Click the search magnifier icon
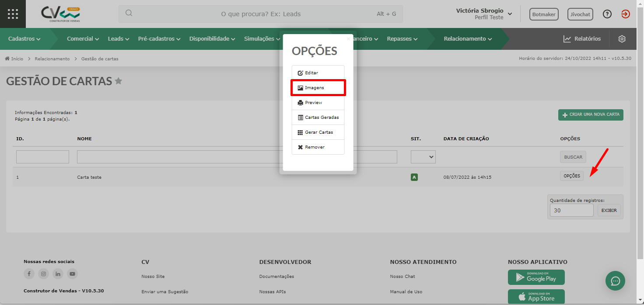Image resolution: width=644 pixels, height=305 pixels. pos(129,13)
